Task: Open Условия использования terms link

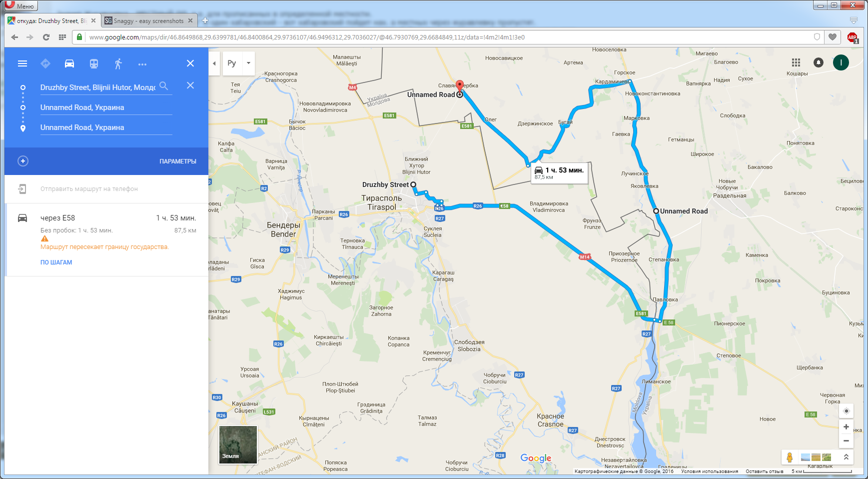Action: (x=710, y=471)
